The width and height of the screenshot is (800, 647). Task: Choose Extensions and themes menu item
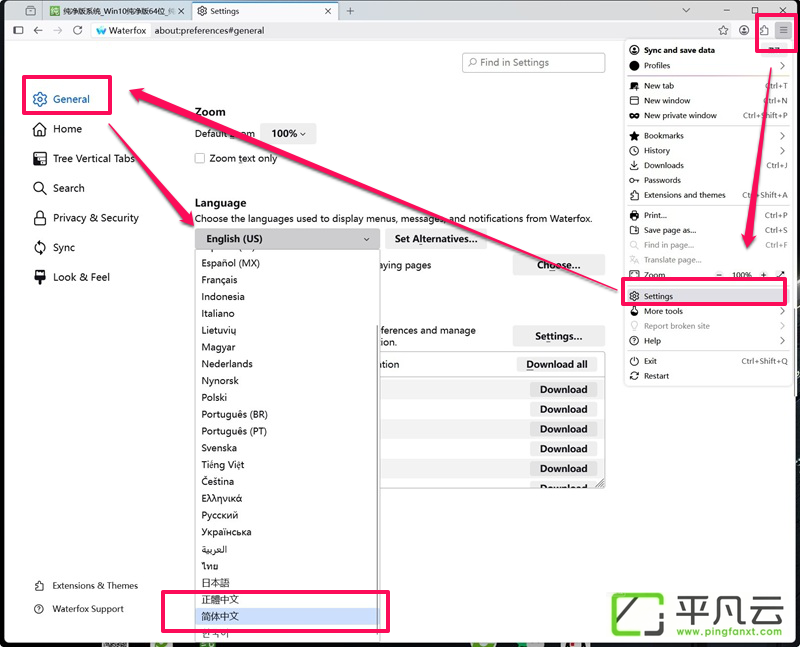(708, 195)
